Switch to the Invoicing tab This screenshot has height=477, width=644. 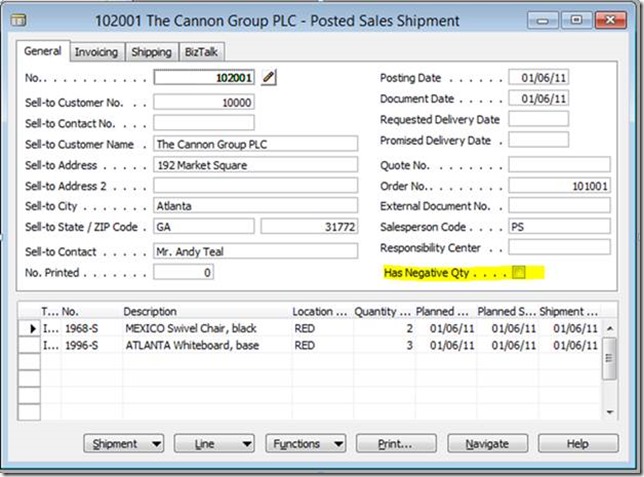click(x=97, y=52)
